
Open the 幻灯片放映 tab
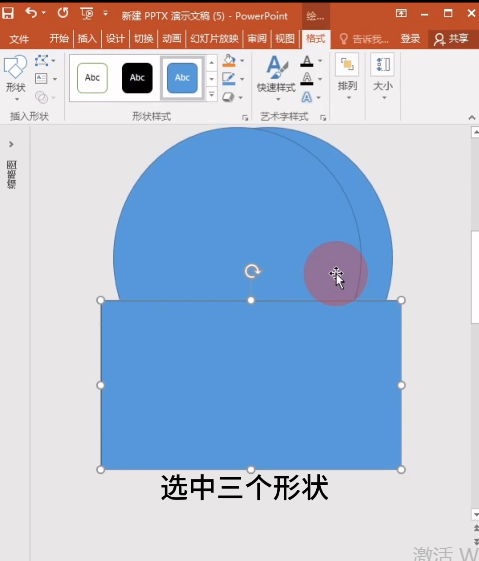[x=214, y=39]
